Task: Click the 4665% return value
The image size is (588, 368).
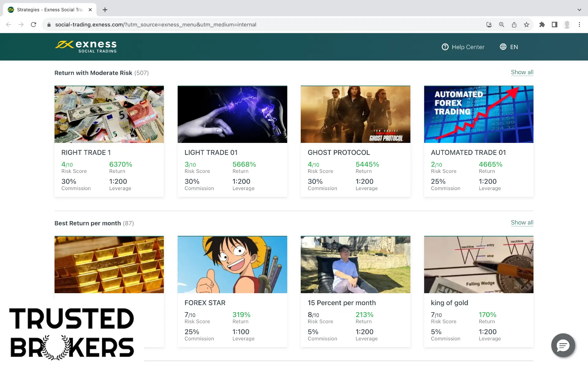Action: click(x=491, y=164)
